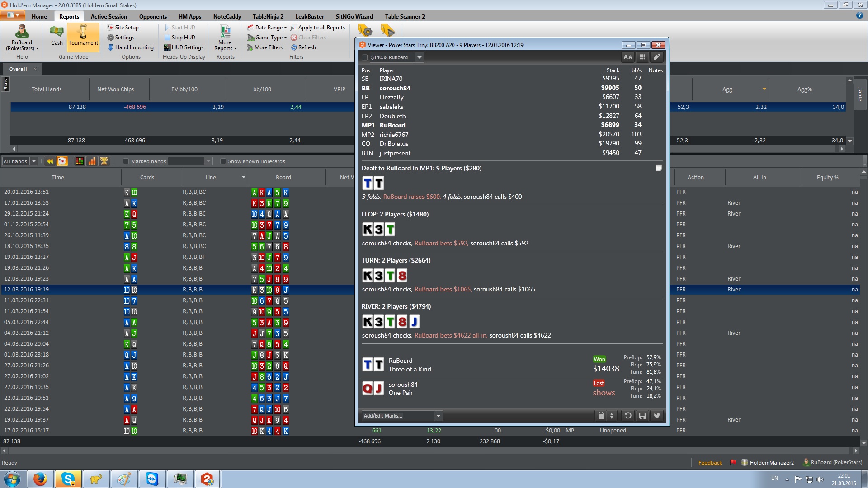This screenshot has height=488, width=868.
Task: Open Skype from taskbar
Action: 68,479
